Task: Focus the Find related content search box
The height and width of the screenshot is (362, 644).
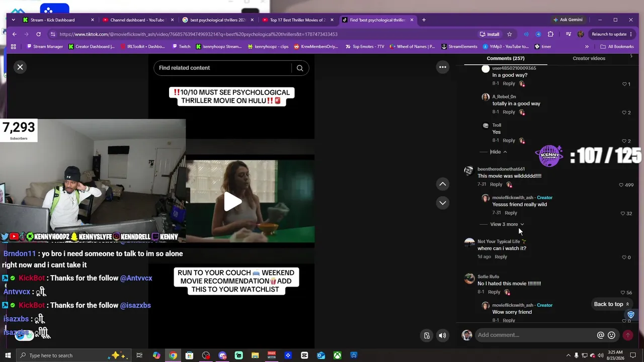Action: point(224,68)
